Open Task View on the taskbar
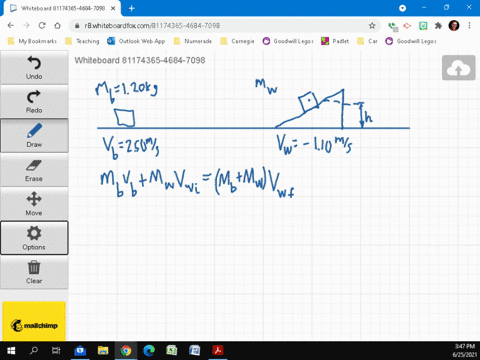 coord(56,350)
